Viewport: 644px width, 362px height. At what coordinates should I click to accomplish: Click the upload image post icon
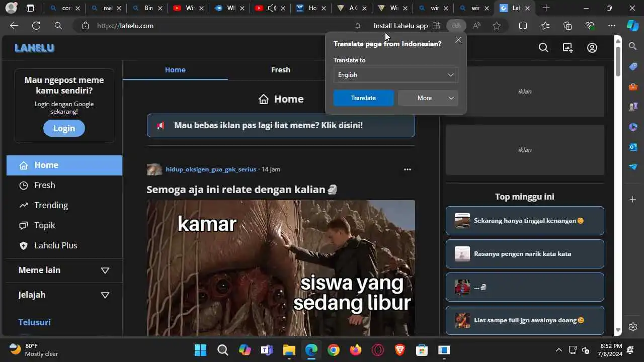(x=568, y=48)
